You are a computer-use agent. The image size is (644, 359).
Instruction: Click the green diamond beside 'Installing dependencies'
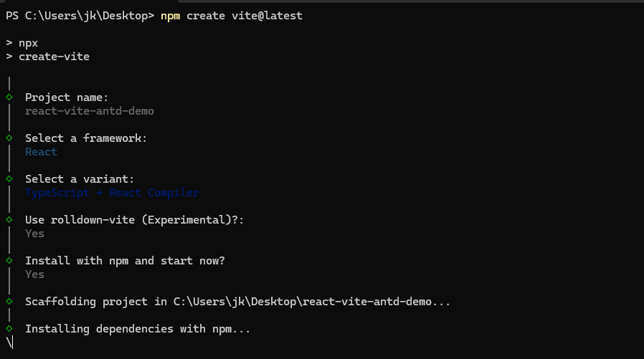point(9,329)
